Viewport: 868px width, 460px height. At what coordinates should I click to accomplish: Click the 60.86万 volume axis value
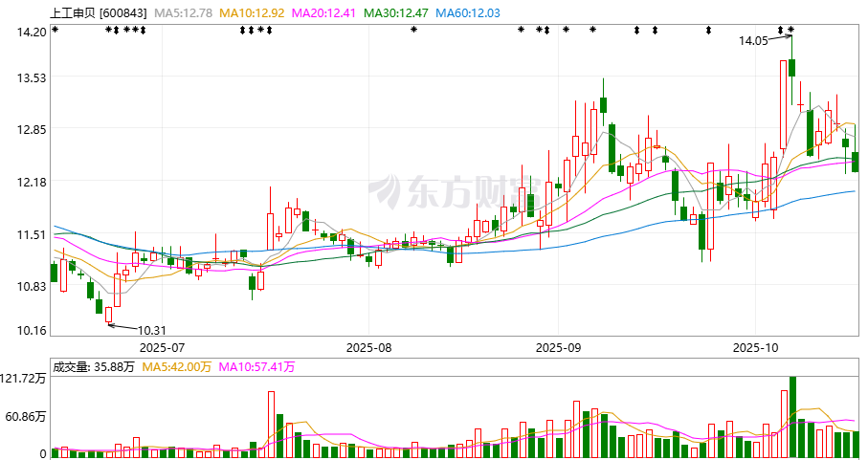coord(26,417)
